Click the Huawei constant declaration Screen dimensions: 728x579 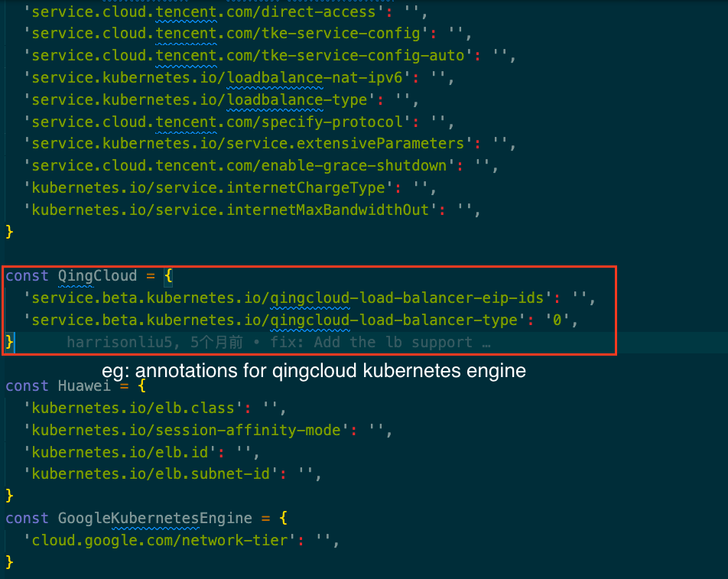point(84,386)
